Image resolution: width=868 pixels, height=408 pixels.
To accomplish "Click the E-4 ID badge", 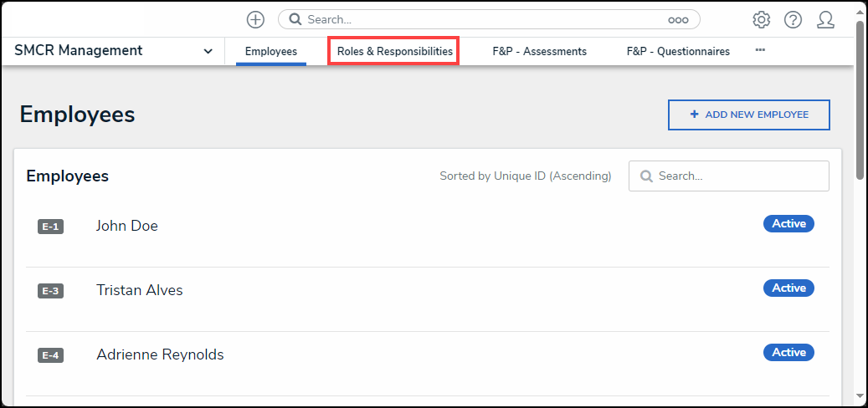I will tap(50, 355).
